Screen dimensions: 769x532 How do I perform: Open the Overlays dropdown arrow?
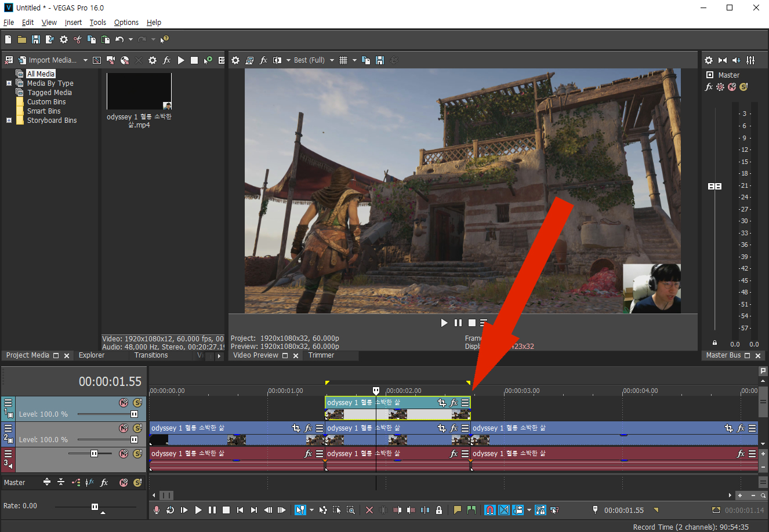354,60
